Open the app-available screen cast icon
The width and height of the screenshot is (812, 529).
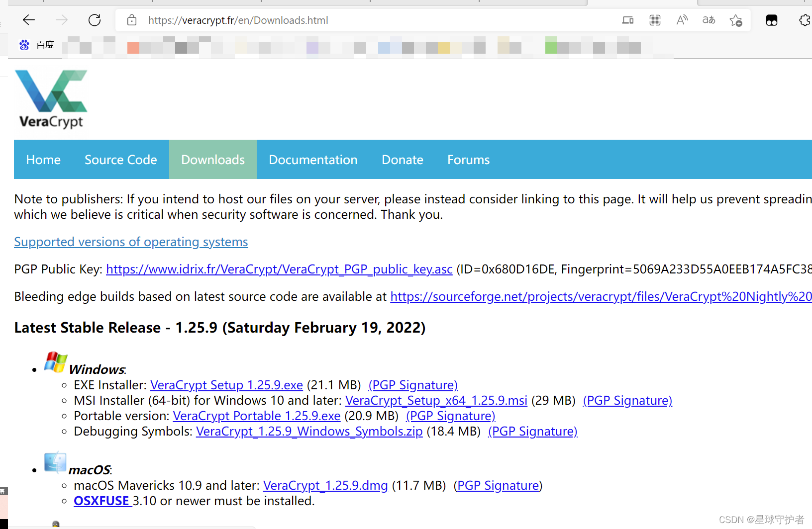pyautogui.click(x=628, y=20)
